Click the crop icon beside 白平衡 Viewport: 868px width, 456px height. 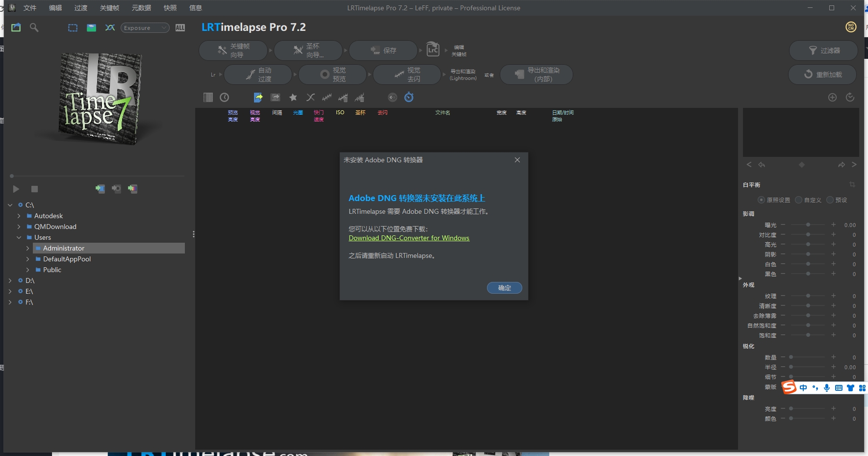(x=852, y=185)
